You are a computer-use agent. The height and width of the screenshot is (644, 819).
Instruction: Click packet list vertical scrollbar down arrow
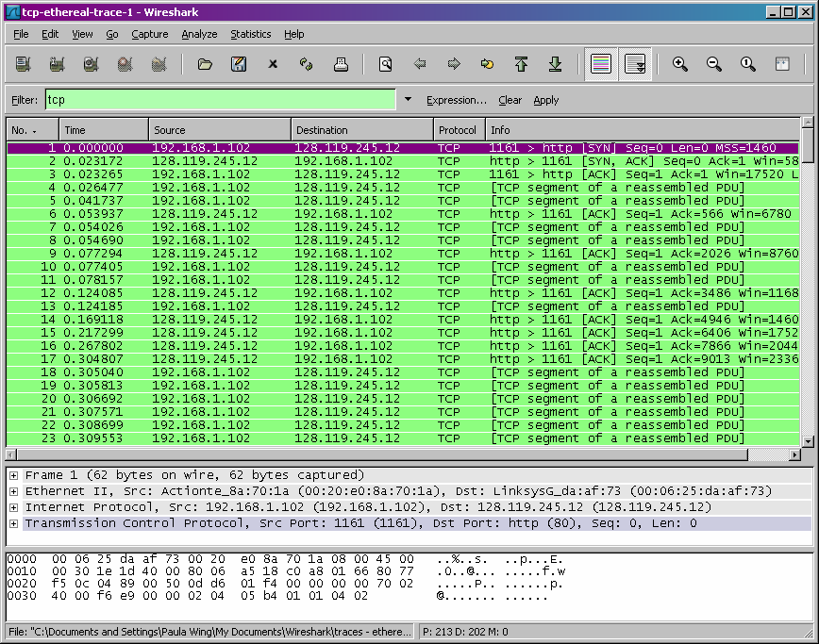808,441
